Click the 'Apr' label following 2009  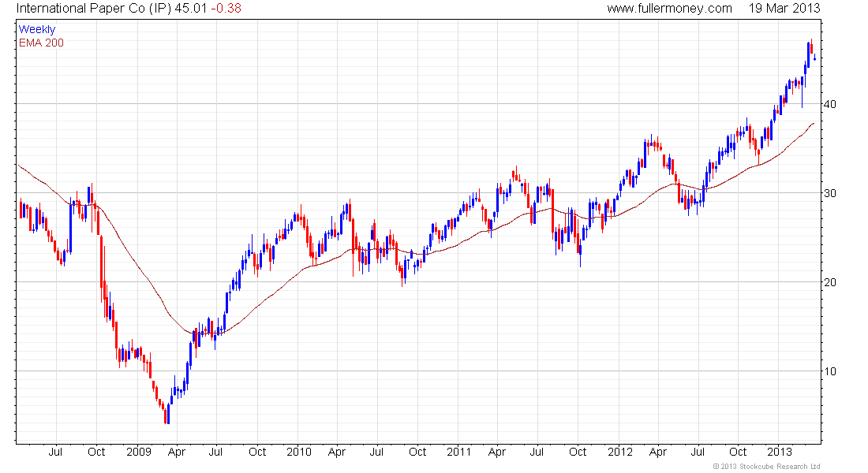click(x=177, y=452)
